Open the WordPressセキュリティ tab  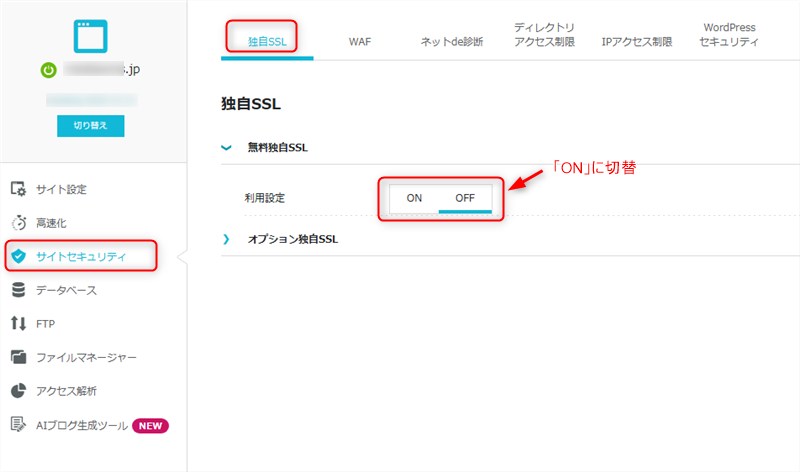(x=729, y=35)
